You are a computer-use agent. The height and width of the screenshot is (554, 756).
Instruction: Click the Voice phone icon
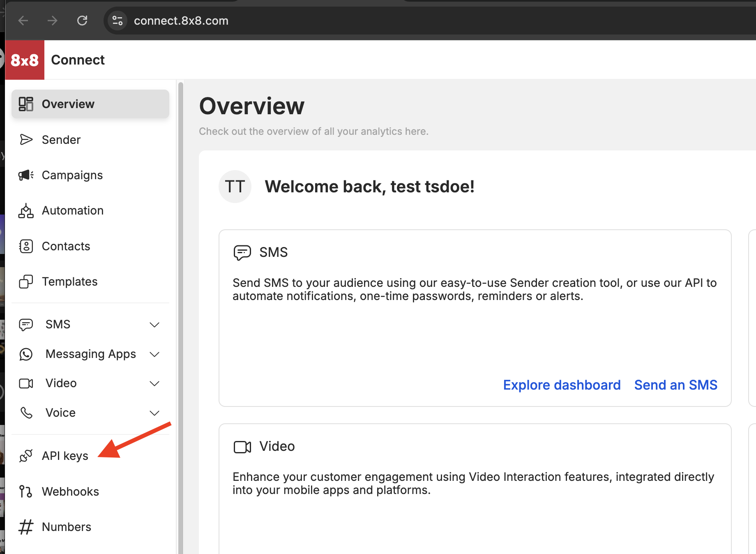[26, 413]
